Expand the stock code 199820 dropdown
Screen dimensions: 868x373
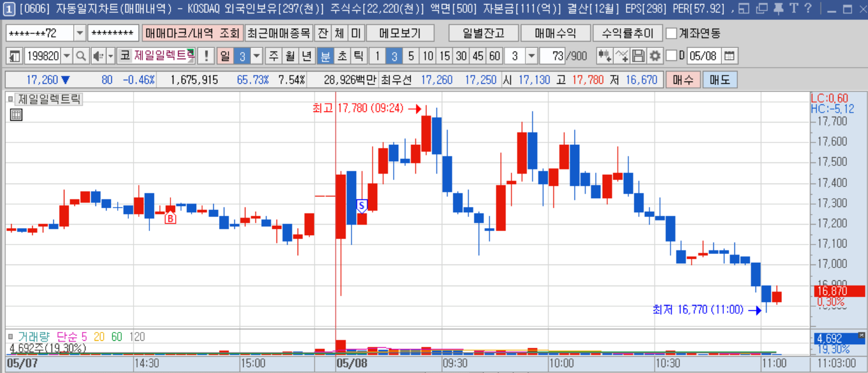[x=67, y=56]
